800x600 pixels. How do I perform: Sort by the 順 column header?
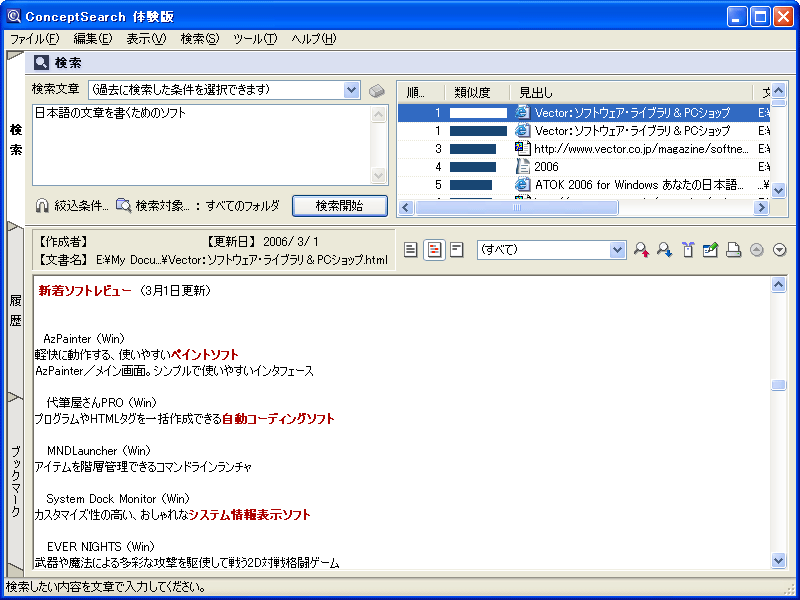pos(420,92)
